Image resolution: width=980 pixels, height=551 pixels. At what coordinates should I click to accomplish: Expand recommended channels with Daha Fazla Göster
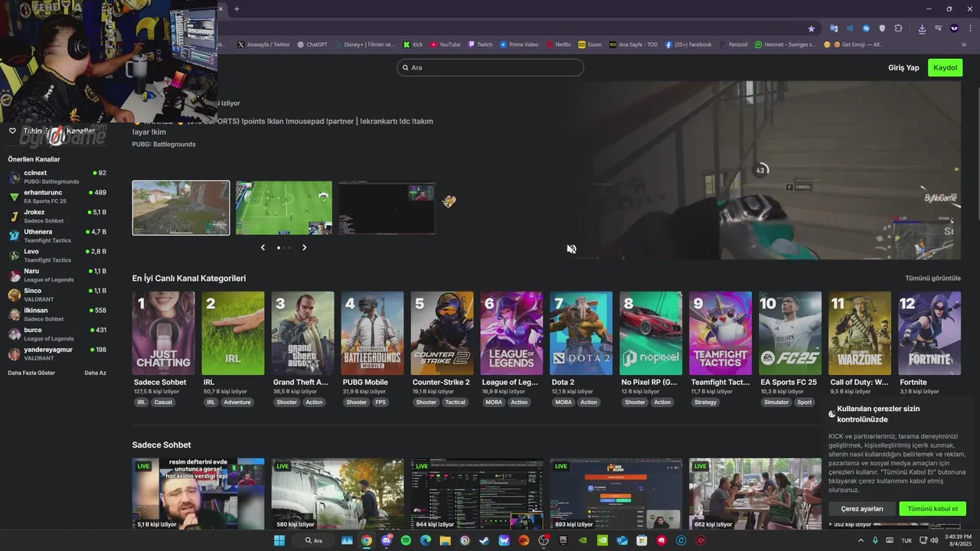[x=31, y=373]
